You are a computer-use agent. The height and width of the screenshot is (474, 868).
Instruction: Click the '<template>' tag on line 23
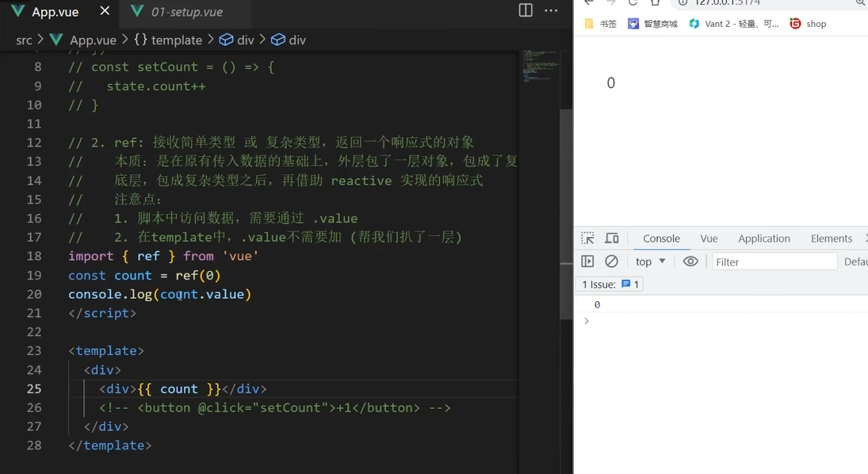[106, 350]
